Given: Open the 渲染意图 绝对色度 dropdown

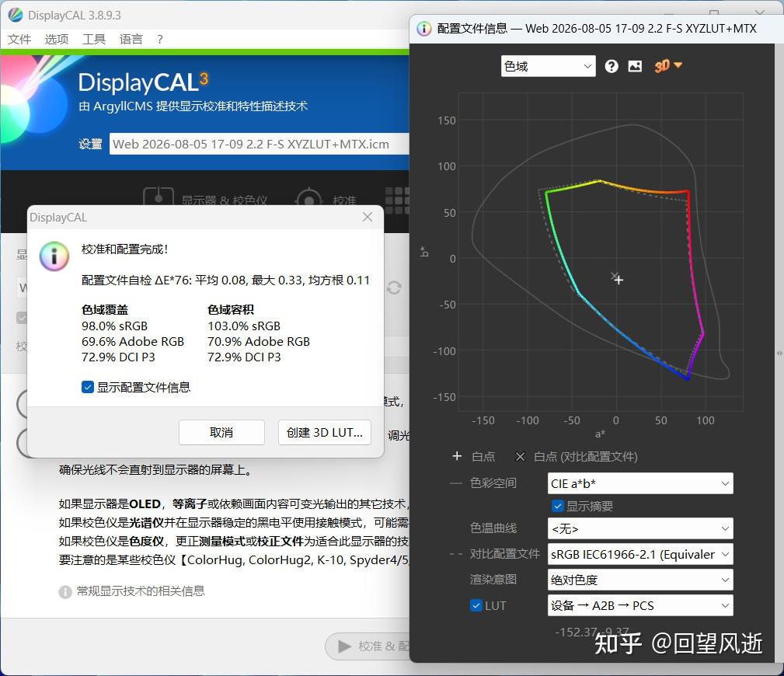Looking at the screenshot, I should [640, 580].
